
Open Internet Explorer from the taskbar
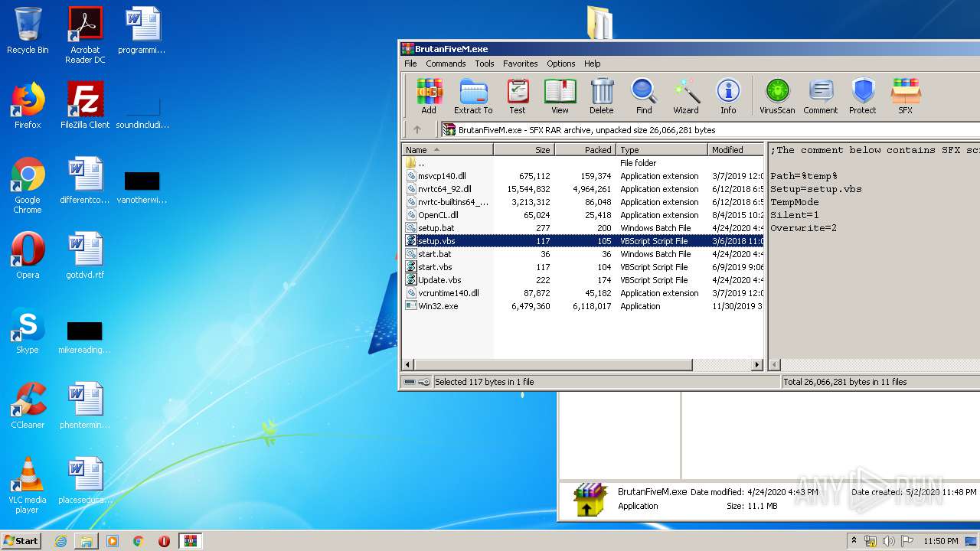[x=60, y=541]
